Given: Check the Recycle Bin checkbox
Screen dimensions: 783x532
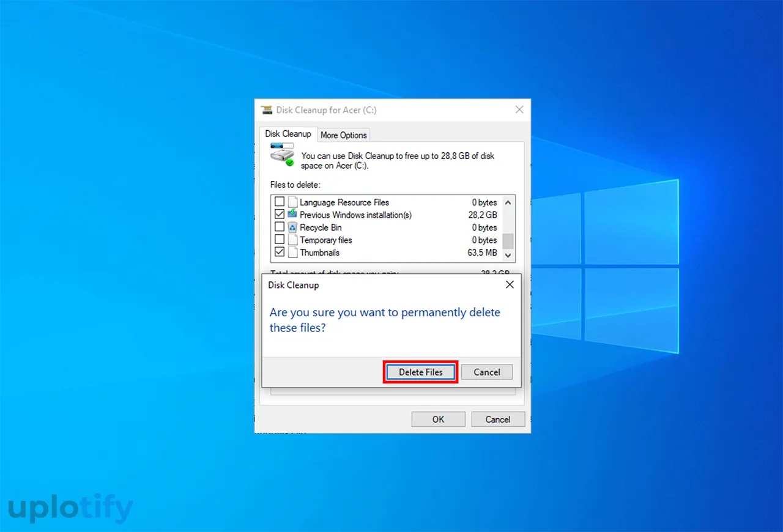Looking at the screenshot, I should [280, 227].
